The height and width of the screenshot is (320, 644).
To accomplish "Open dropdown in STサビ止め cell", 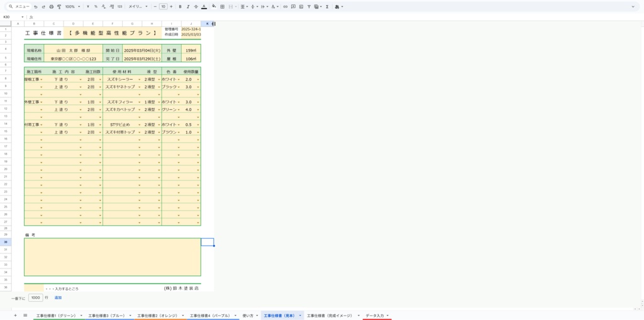I will [x=139, y=124].
